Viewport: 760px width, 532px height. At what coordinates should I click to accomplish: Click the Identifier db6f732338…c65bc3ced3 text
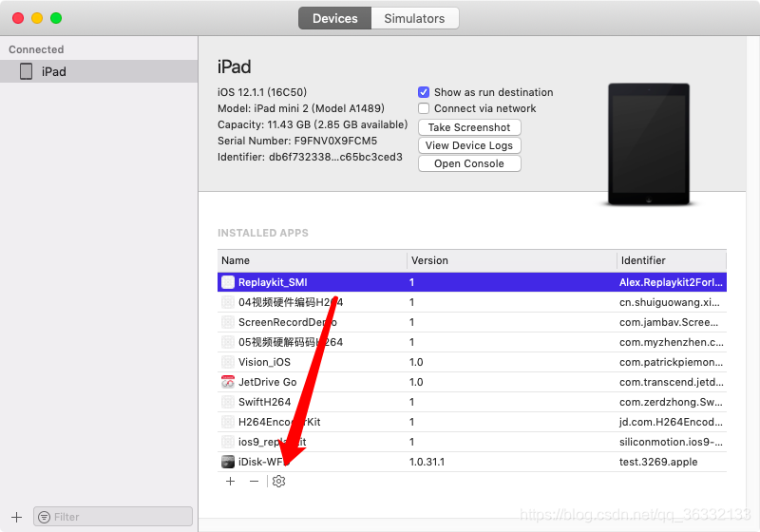(x=310, y=157)
